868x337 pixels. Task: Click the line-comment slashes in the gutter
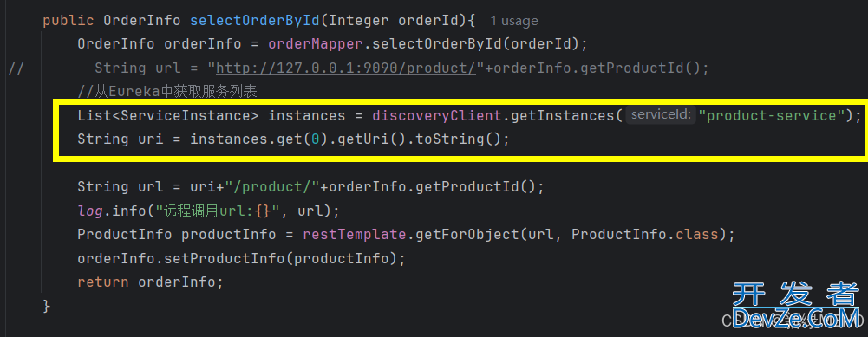pyautogui.click(x=17, y=68)
